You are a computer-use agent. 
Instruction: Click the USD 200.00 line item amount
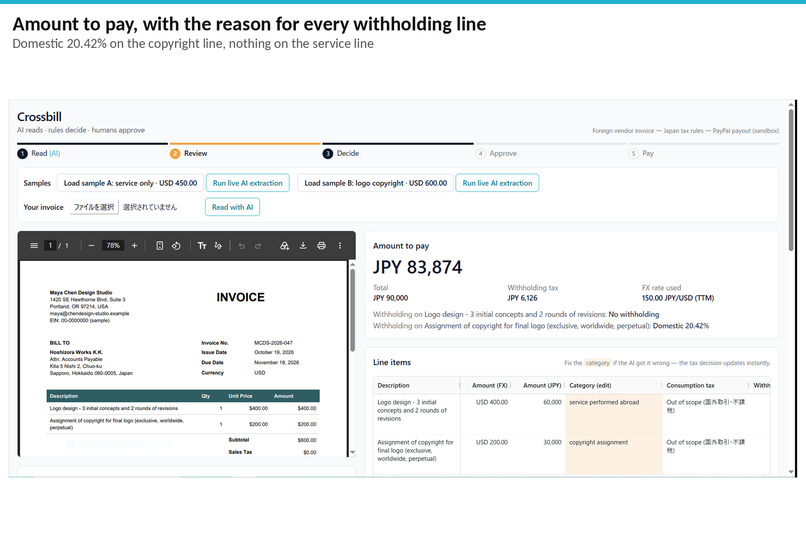pyautogui.click(x=491, y=442)
